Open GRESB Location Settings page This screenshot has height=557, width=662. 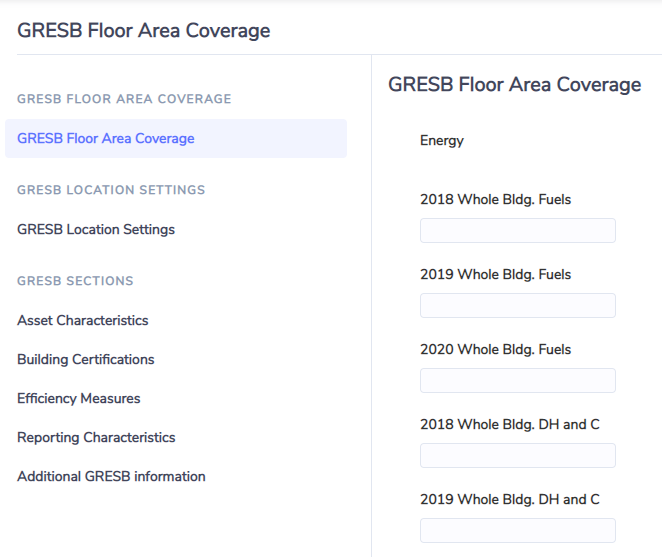click(x=96, y=229)
